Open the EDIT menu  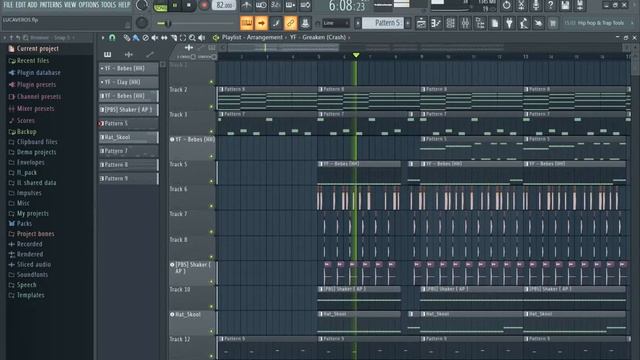[20, 5]
